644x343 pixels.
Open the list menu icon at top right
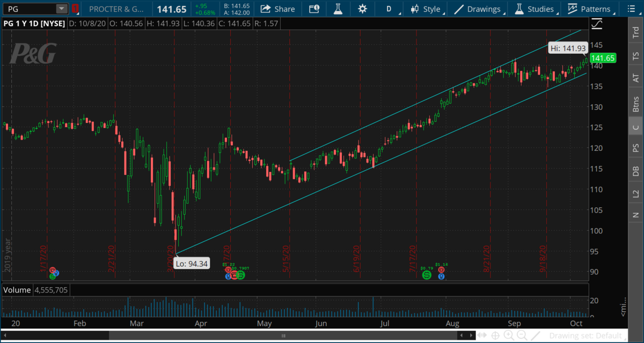click(x=631, y=9)
